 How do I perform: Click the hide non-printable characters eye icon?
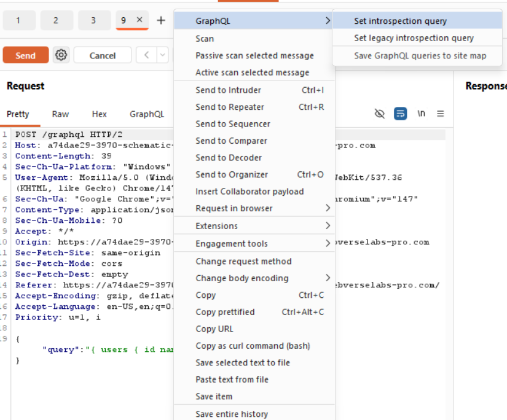(380, 114)
